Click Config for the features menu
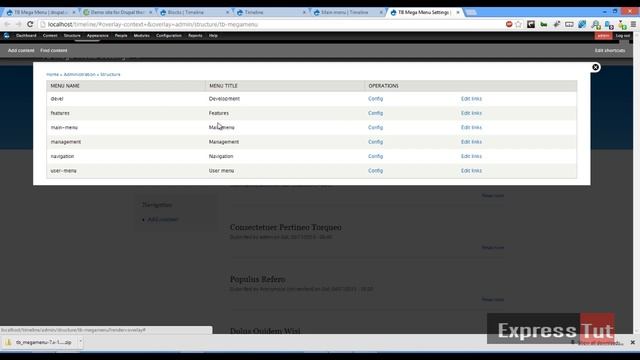 [x=376, y=113]
